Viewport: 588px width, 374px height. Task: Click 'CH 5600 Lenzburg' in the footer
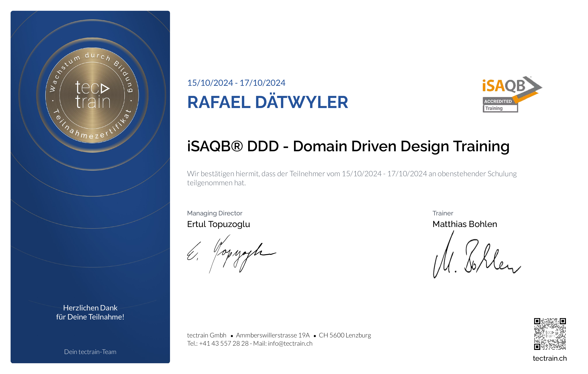345,335
